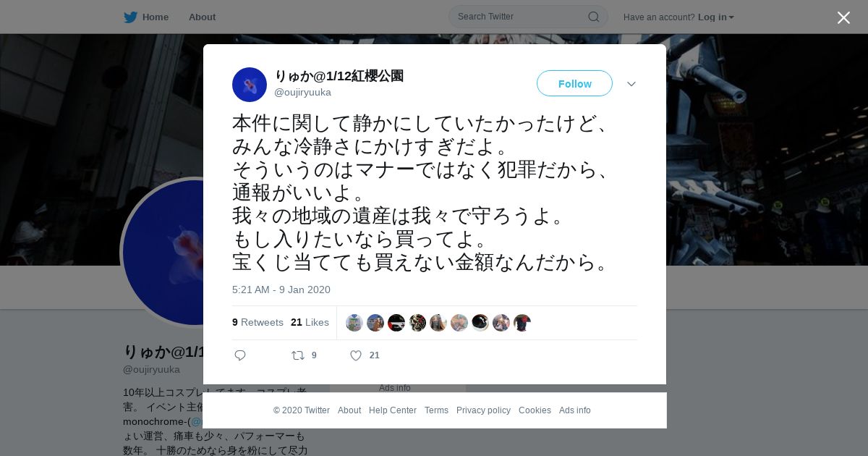Open the Log in dropdown
This screenshot has height=456, width=868.
[715, 17]
